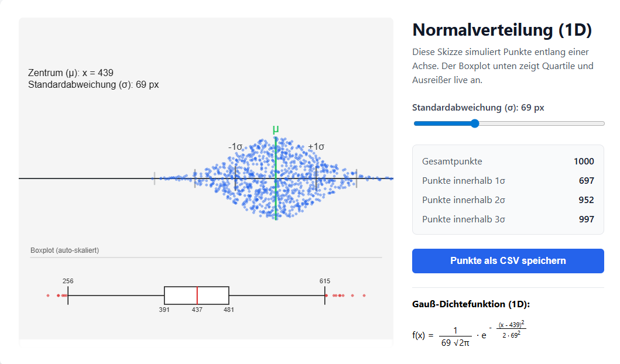
Task: Click the Punkte innerhalb 1σ row
Action: [x=508, y=181]
